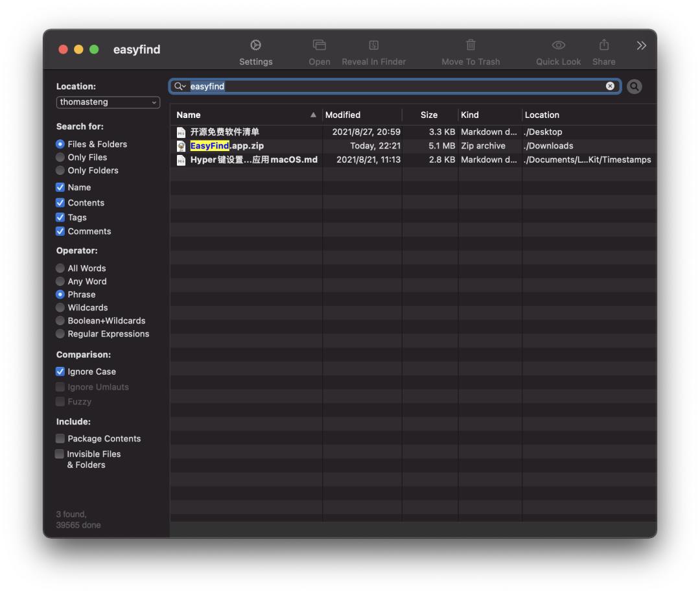Uncheck the Tags checkbox
The image size is (700, 595).
60,217
